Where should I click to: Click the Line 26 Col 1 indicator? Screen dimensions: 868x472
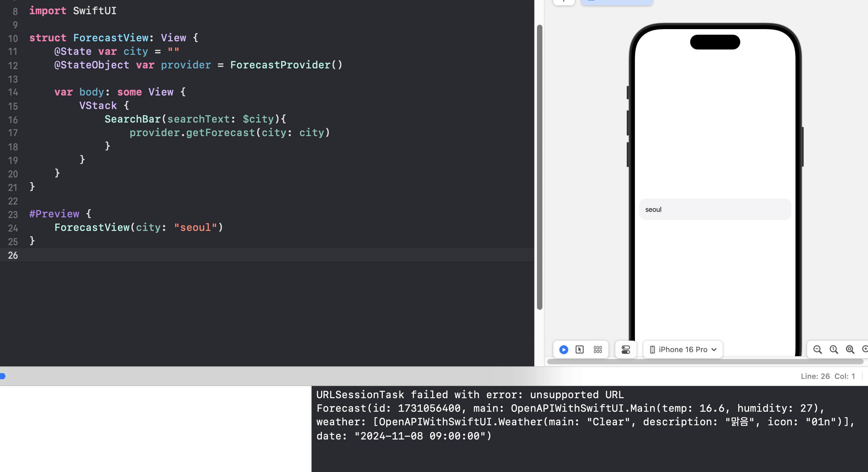(x=828, y=376)
